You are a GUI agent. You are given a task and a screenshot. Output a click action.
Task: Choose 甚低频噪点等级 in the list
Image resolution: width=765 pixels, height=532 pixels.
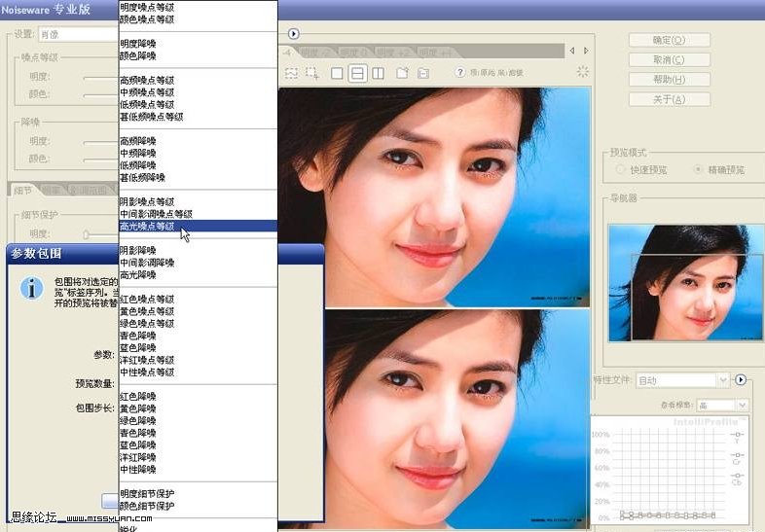coord(199,117)
